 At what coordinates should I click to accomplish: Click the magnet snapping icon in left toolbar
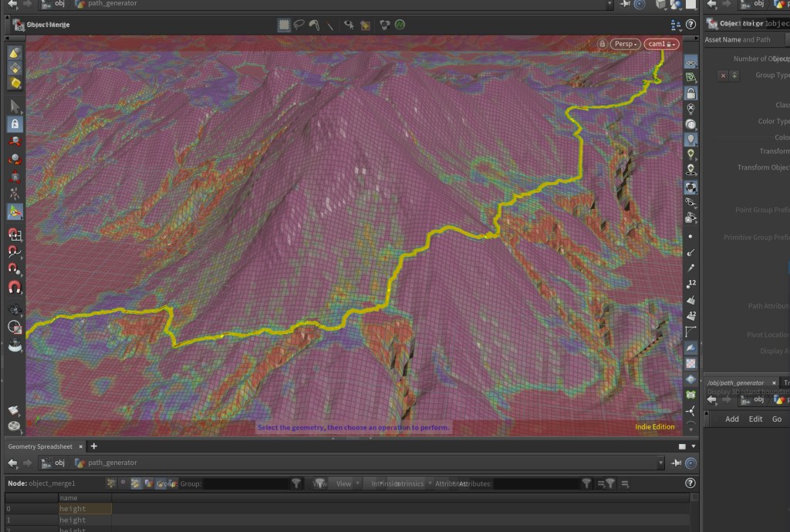pyautogui.click(x=14, y=286)
